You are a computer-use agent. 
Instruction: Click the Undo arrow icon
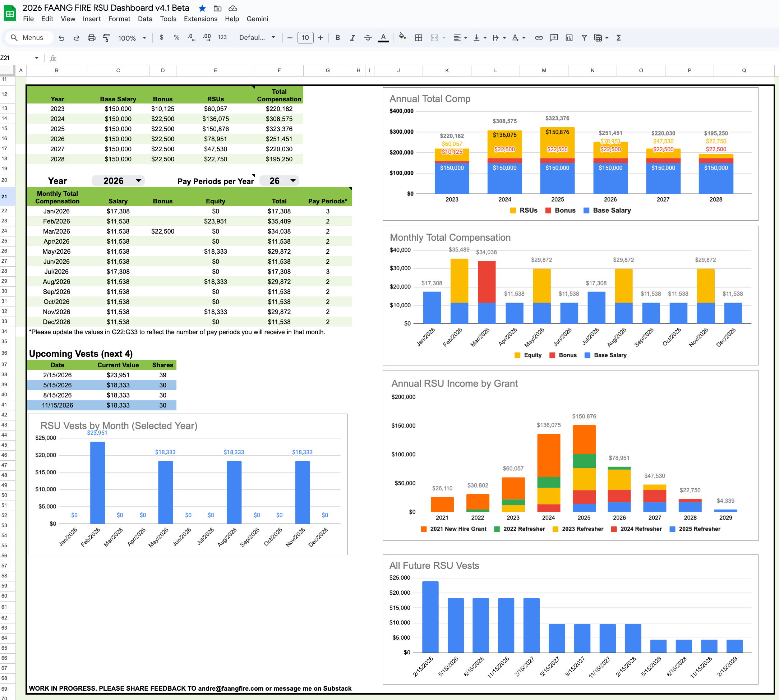[x=61, y=38]
